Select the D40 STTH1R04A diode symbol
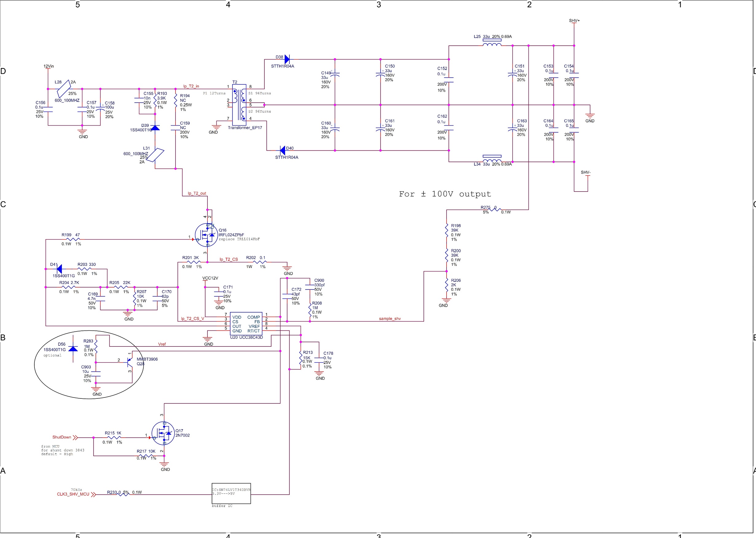 tap(283, 151)
